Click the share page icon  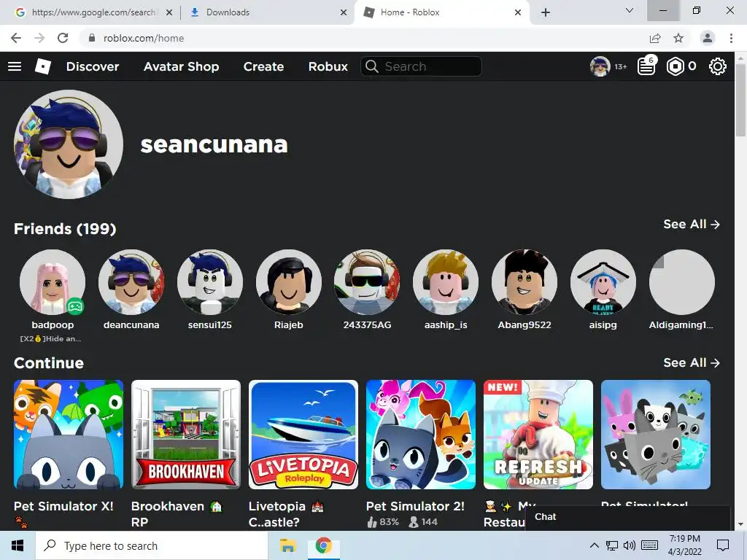[x=655, y=38]
